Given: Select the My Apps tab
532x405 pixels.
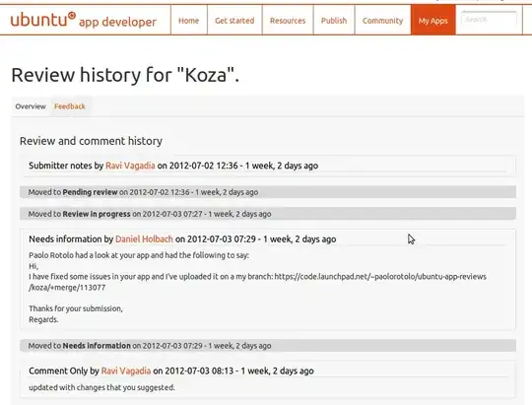Looking at the screenshot, I should coord(432,21).
